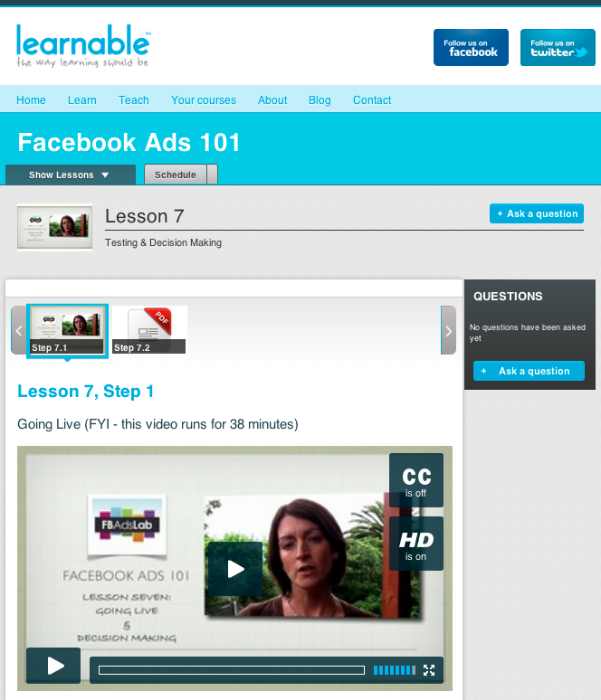Viewport: 601px width, 700px height.
Task: Click Ask a question button near Lesson 7 title
Action: (537, 213)
